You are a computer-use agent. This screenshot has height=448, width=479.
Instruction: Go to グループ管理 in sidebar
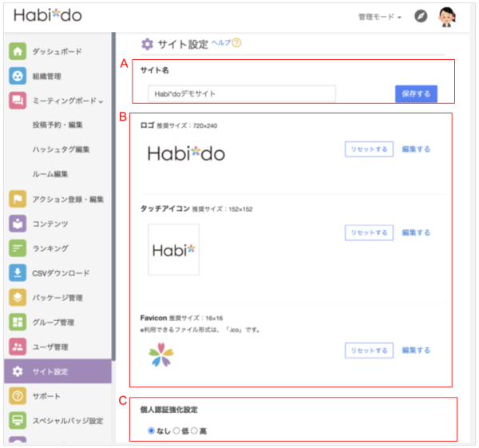tap(53, 322)
